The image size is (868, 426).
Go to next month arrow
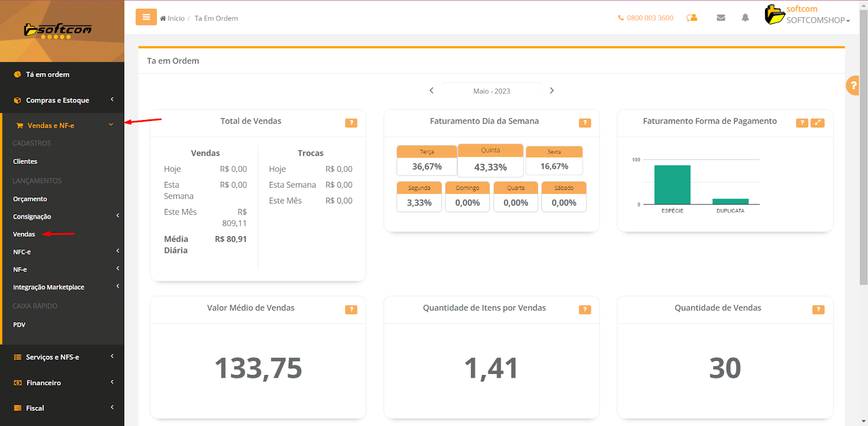pos(552,91)
